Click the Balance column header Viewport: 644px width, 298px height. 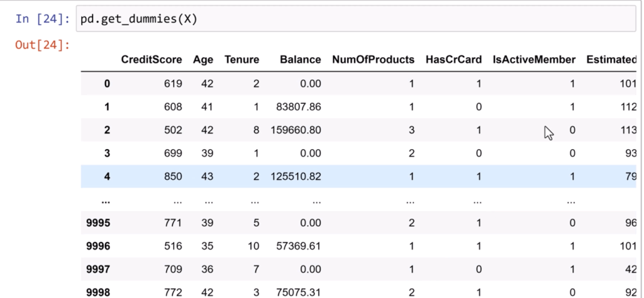pyautogui.click(x=300, y=60)
